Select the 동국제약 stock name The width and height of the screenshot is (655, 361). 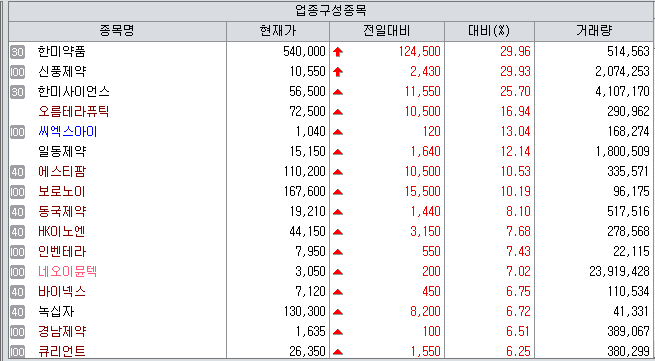[61, 212]
